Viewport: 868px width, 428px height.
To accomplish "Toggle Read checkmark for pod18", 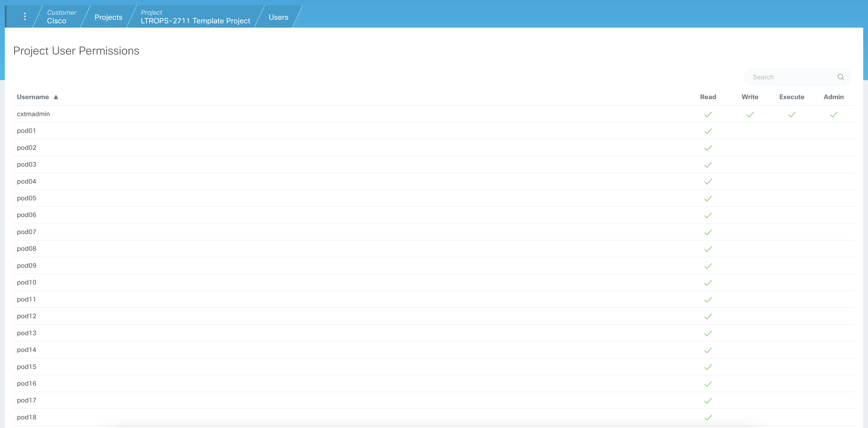I will point(708,418).
